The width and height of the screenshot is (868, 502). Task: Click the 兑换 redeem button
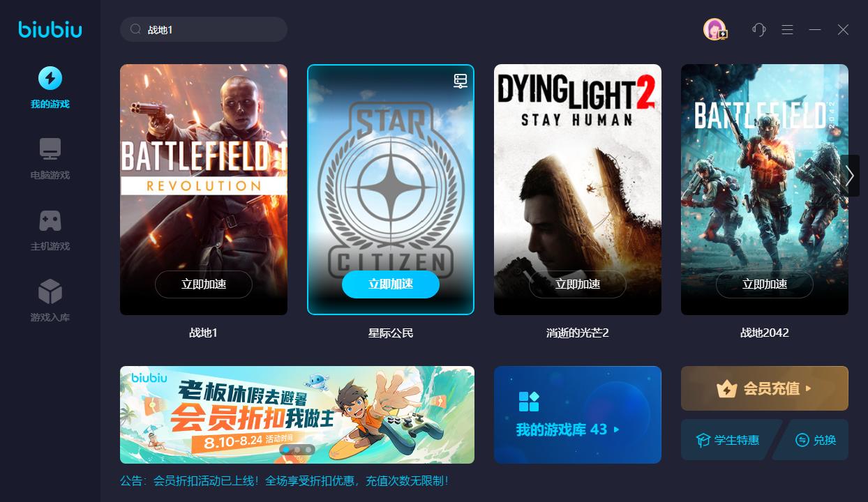[815, 440]
